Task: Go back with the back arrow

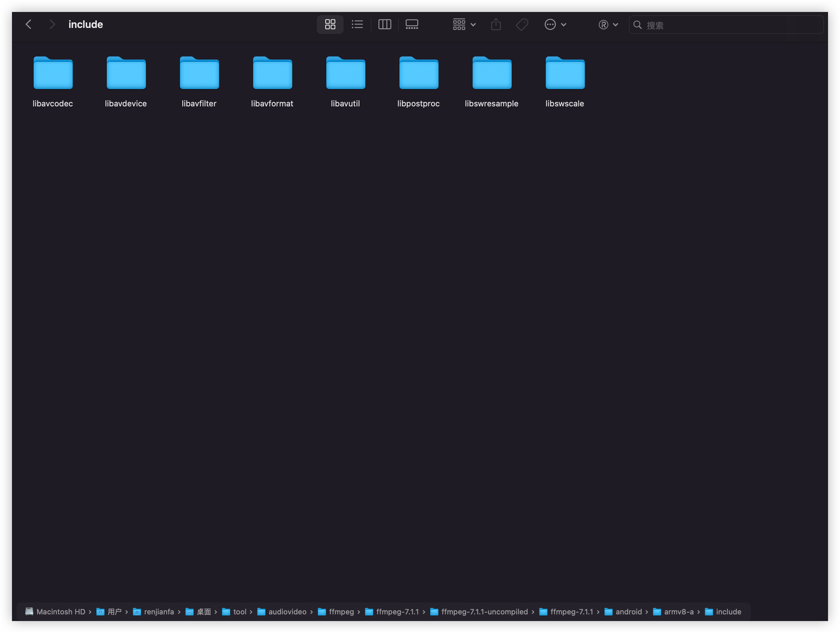Action: pos(29,25)
